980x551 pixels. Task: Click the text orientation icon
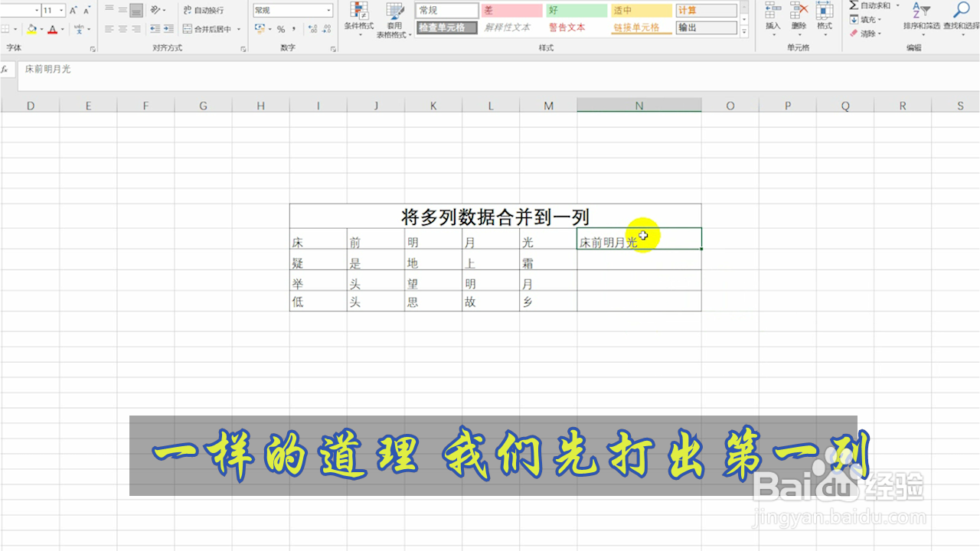click(x=155, y=10)
